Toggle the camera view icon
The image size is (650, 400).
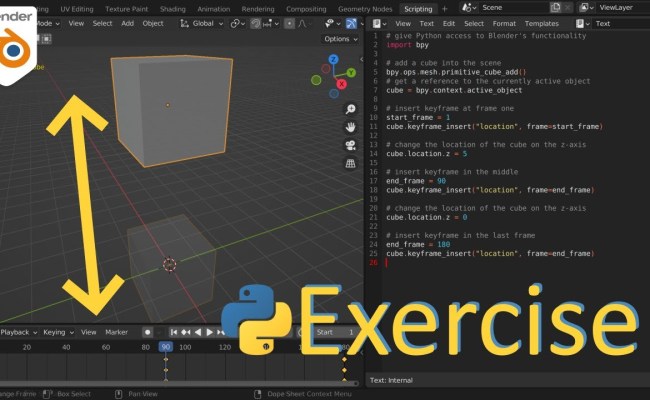click(351, 145)
